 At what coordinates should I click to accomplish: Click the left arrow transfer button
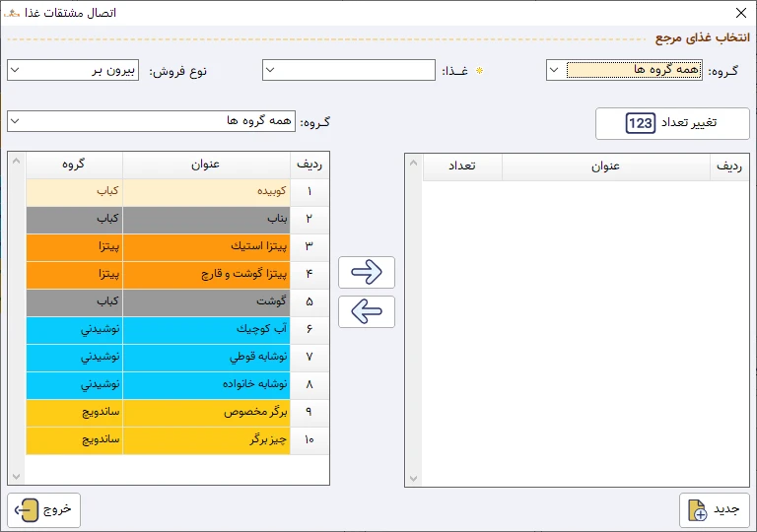pyautogui.click(x=367, y=312)
